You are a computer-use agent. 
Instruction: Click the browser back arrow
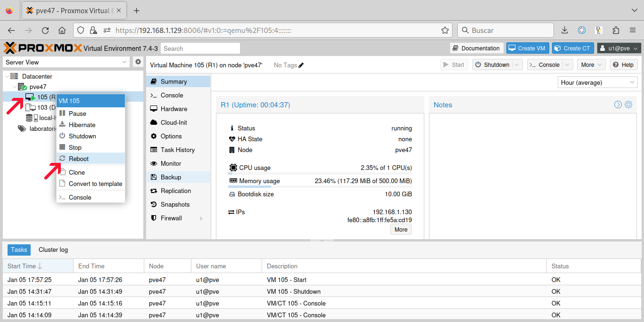tap(11, 30)
